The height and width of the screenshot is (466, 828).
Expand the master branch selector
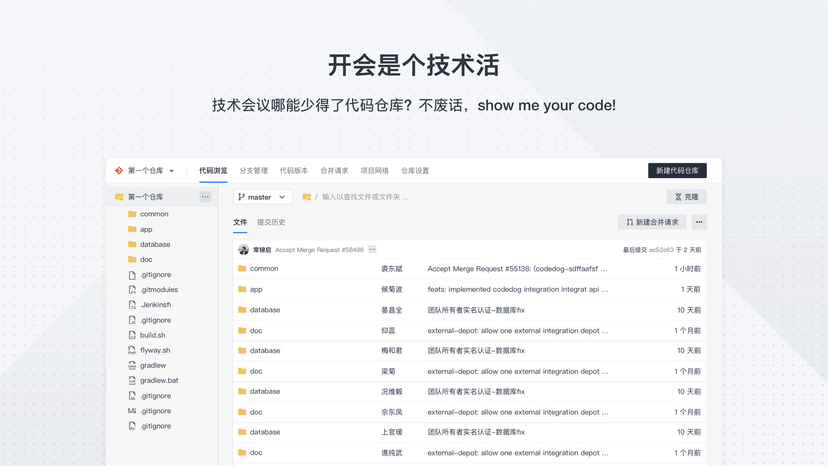(x=262, y=197)
